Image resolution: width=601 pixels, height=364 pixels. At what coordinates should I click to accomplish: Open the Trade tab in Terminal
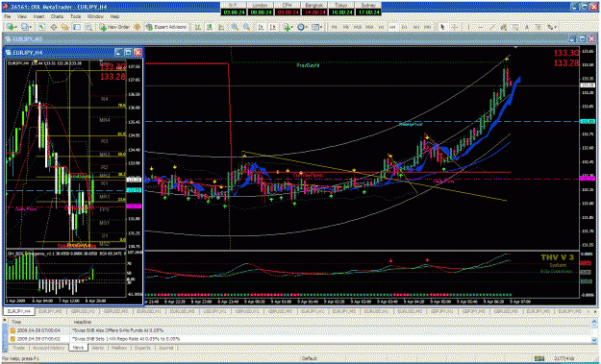18,348
